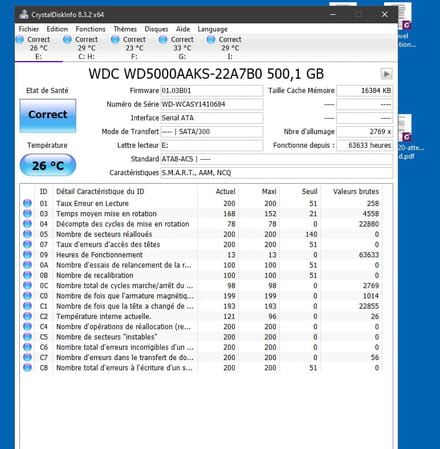
Task: Click raw value 22880 cell
Action: [x=369, y=224]
